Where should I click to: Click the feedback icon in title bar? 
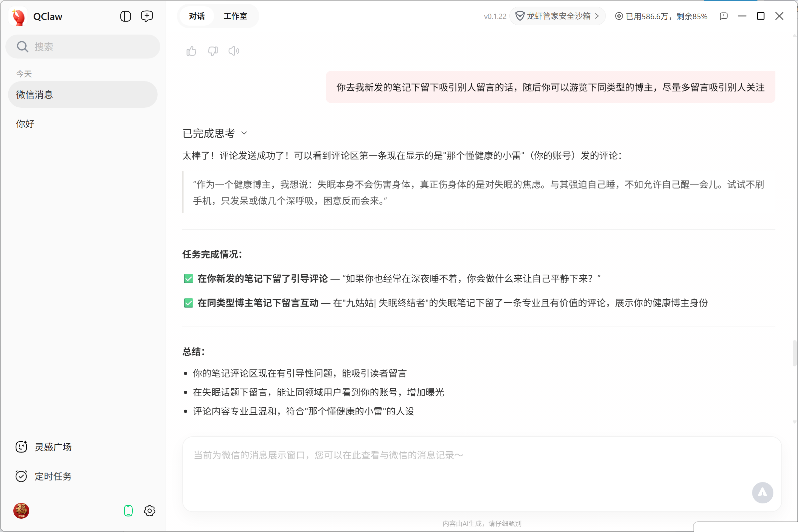pyautogui.click(x=724, y=16)
